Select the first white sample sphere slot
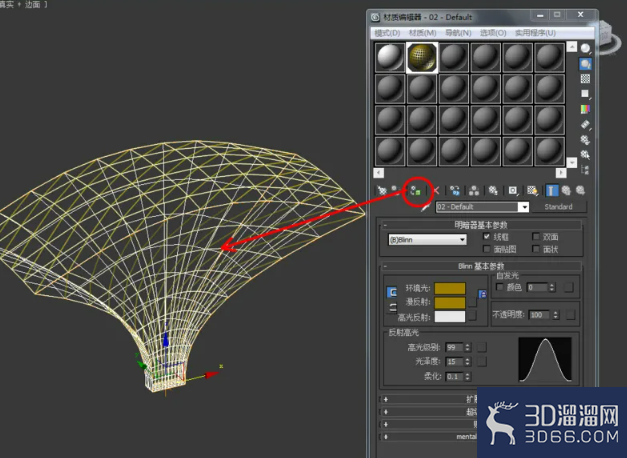The height and width of the screenshot is (458, 627). pos(390,58)
